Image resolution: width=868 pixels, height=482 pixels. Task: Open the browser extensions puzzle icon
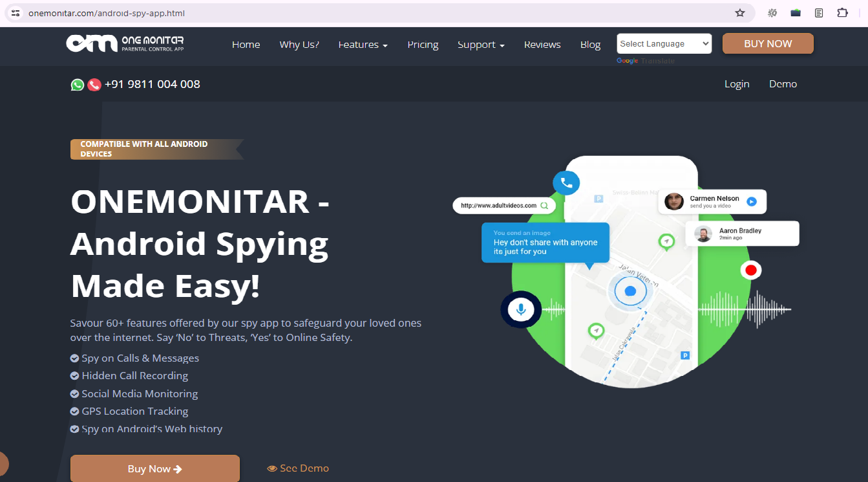842,12
